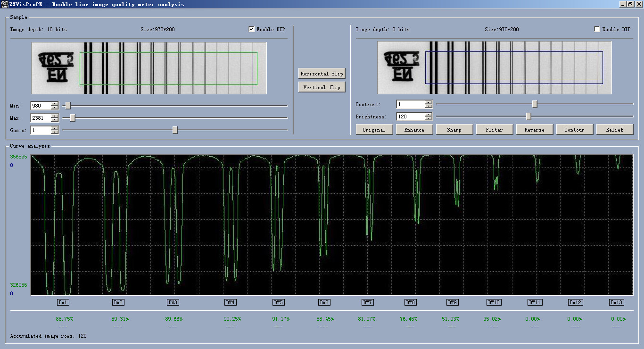644x349 pixels.
Task: Click the Min value input field
Action: click(x=41, y=106)
